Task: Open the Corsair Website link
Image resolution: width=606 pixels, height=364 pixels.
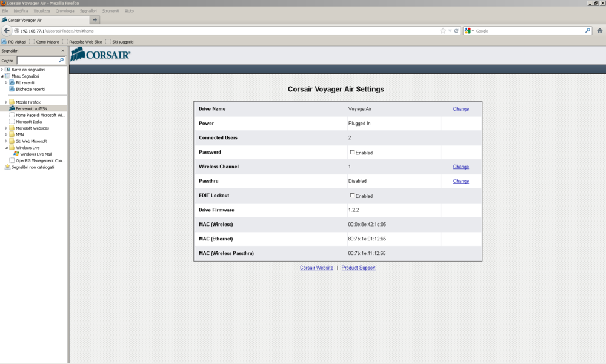Action: coord(316,268)
